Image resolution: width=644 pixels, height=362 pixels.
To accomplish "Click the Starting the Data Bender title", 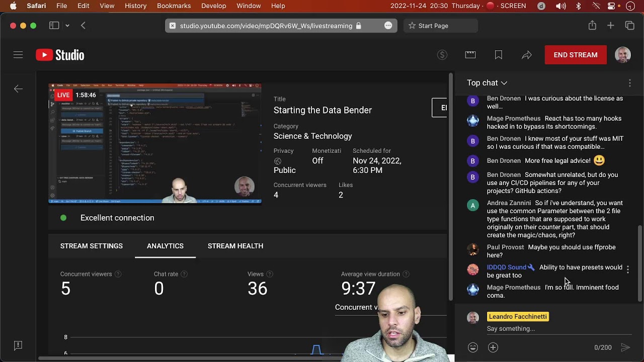I will 323,110.
